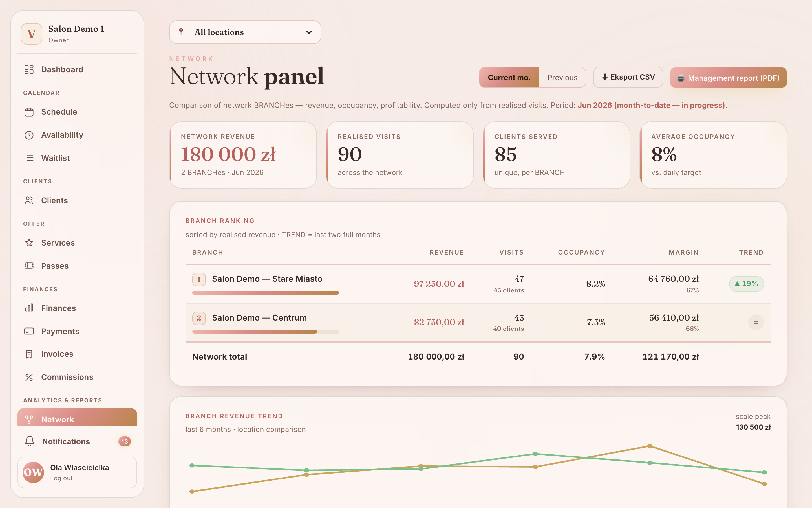The width and height of the screenshot is (812, 508).
Task: Click the 13 notifications badge
Action: point(125,441)
